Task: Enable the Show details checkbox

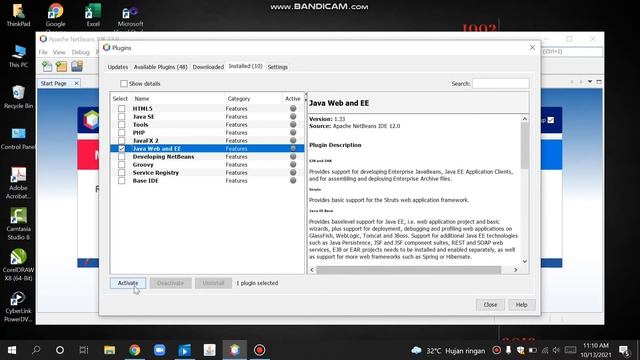Action: pos(124,84)
